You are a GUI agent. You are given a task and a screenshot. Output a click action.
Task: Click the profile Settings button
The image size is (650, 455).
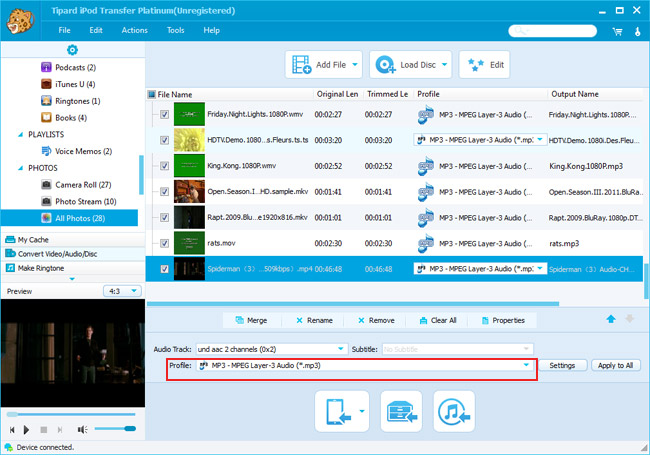coord(562,365)
